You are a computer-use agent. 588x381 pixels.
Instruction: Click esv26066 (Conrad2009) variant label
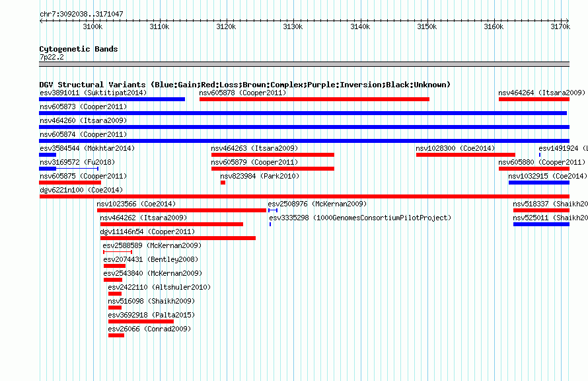[x=149, y=329]
